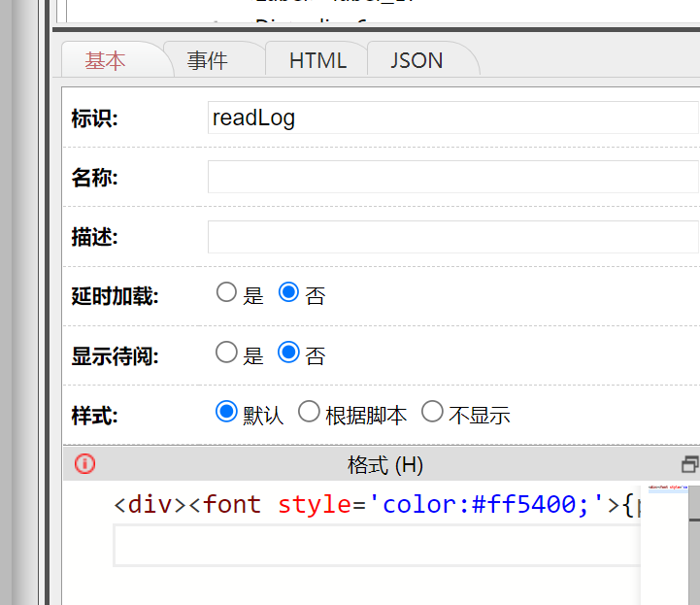Select 否 for 显示待阅
The width and height of the screenshot is (700, 605).
(x=288, y=353)
